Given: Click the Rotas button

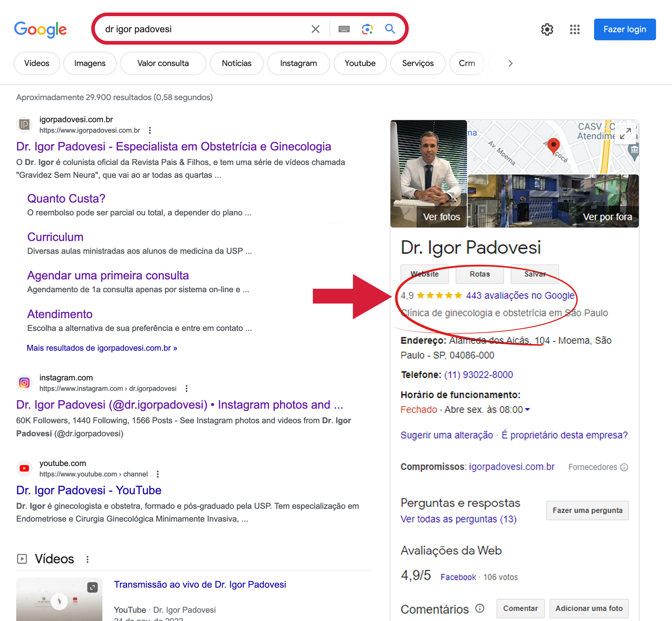Looking at the screenshot, I should pyautogui.click(x=479, y=274).
